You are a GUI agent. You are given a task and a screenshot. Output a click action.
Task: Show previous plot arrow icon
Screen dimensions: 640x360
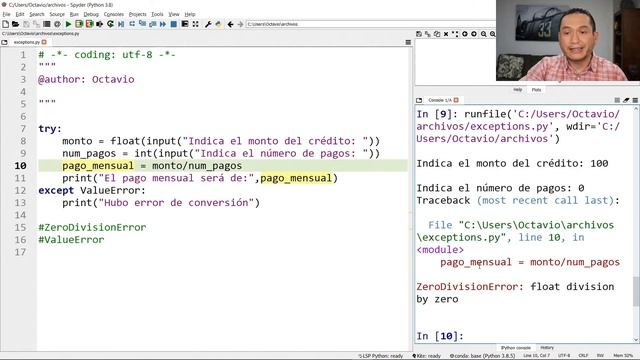pos(464,34)
